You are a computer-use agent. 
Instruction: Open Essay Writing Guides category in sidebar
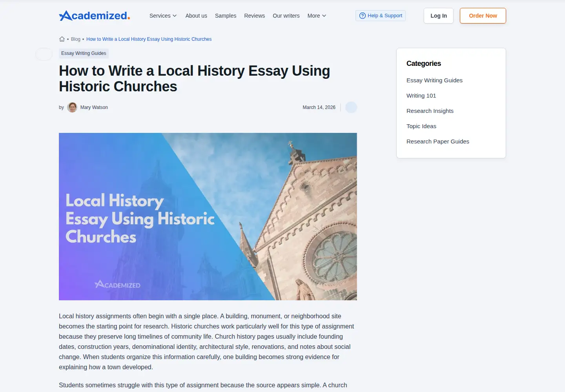point(434,80)
